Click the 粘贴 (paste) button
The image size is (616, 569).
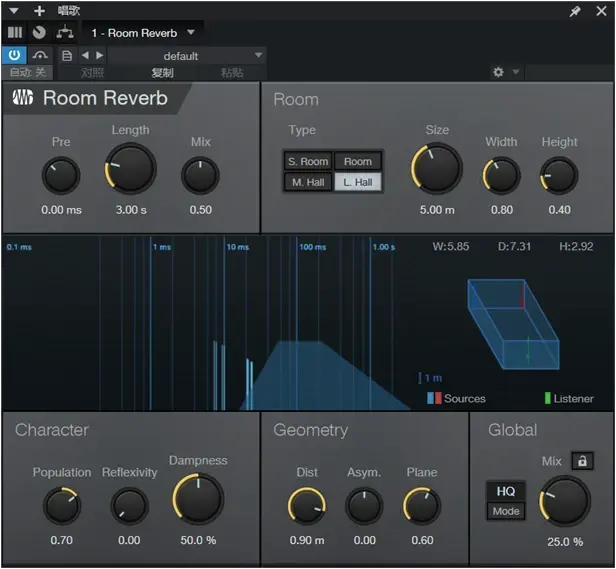[x=232, y=72]
